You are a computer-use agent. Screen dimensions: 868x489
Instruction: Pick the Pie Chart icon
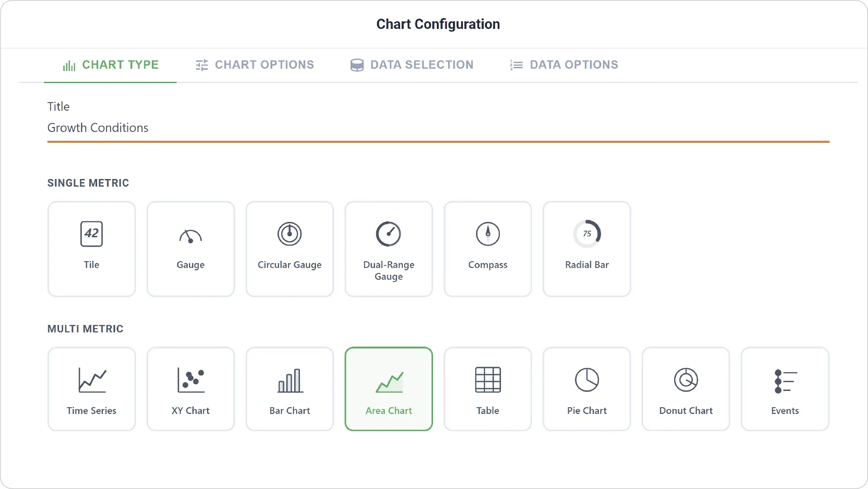click(x=587, y=380)
